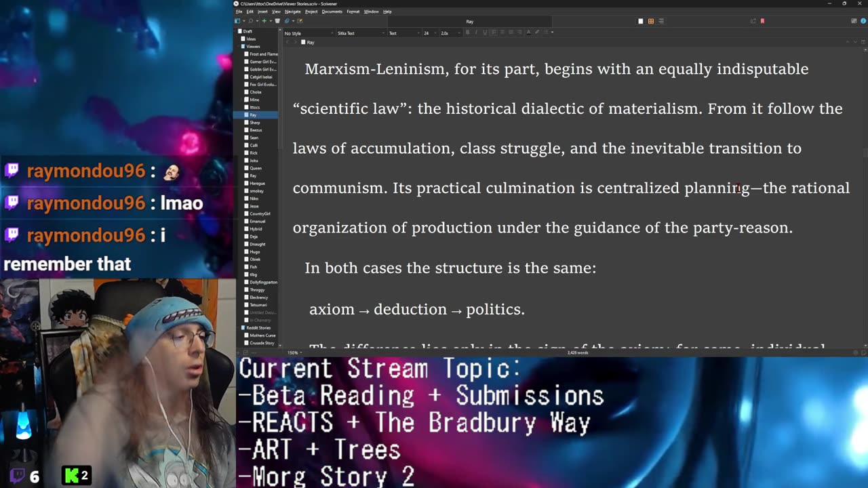Click the split editor icon in header
Image resolution: width=868 pixels, height=488 pixels.
(x=863, y=42)
